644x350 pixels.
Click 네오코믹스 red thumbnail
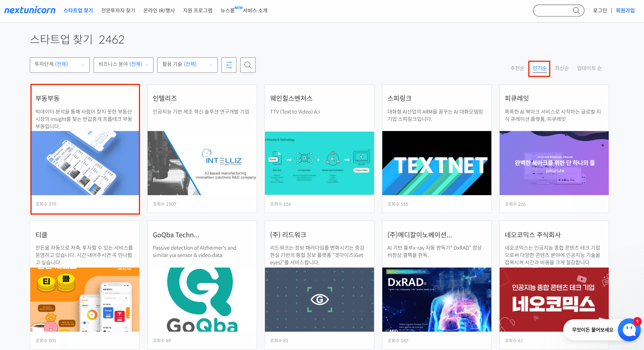(x=554, y=300)
